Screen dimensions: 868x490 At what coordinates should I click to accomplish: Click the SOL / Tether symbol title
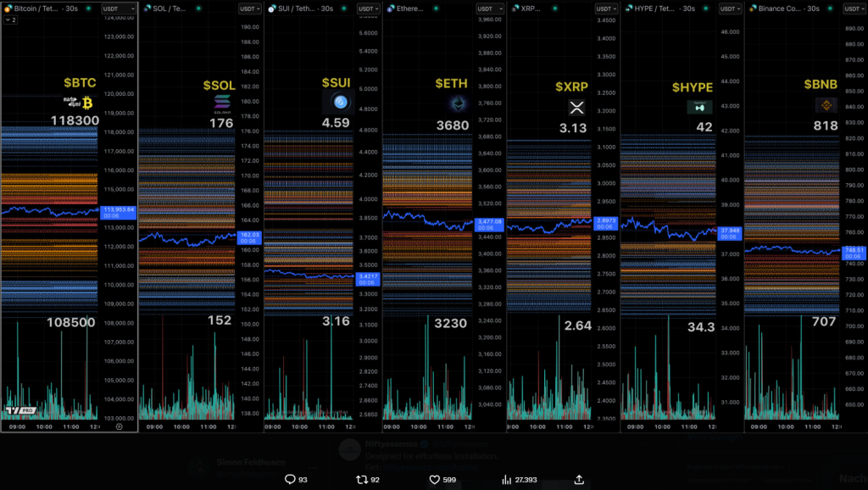tap(170, 8)
